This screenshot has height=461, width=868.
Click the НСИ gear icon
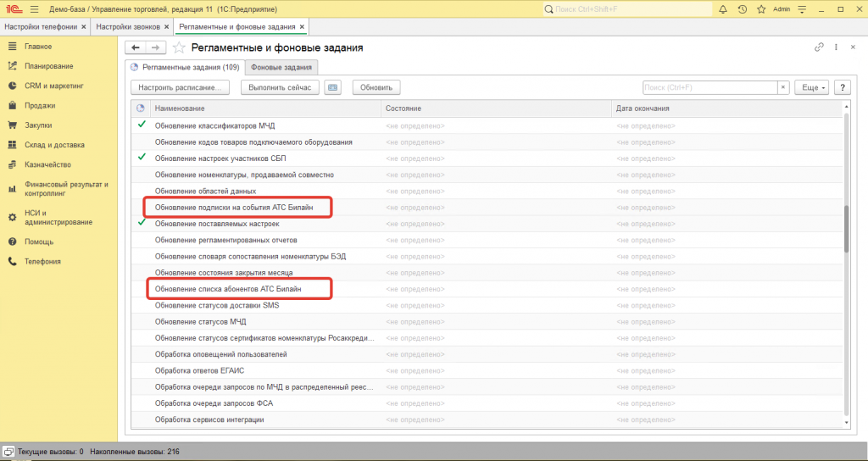coord(12,218)
